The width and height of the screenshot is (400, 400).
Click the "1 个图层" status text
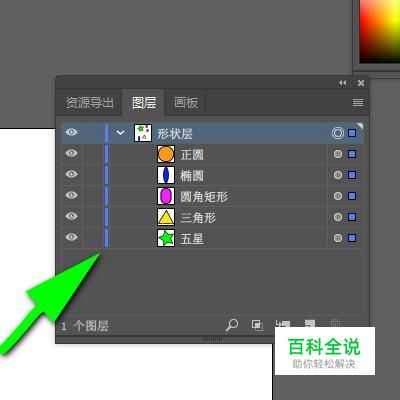click(85, 326)
